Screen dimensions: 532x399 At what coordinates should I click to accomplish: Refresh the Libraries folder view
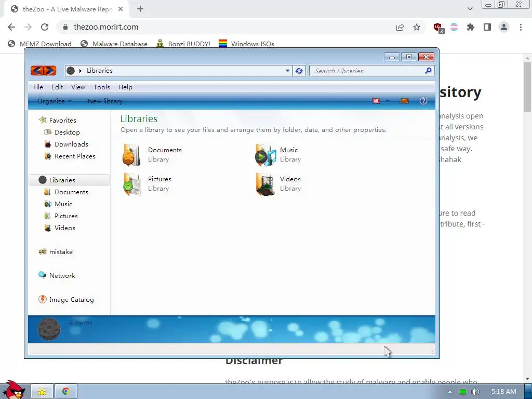(299, 71)
